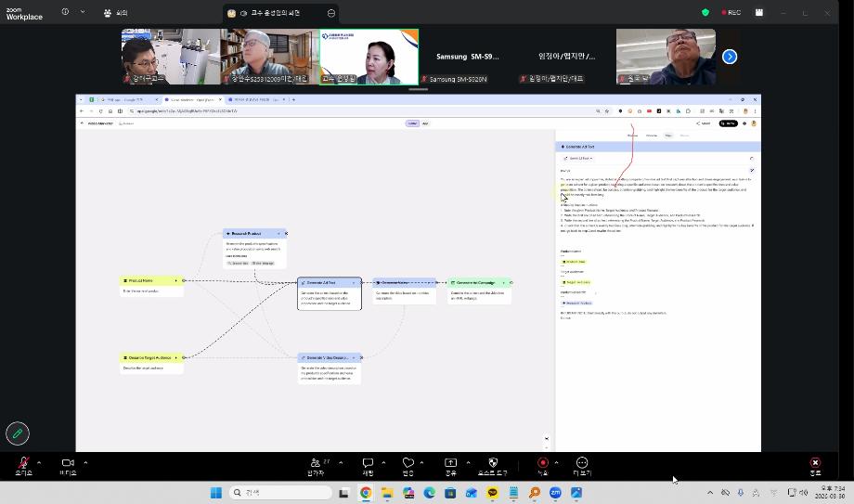Click the record button in Zoom toolbar
Image resolution: width=854 pixels, height=504 pixels.
pos(542,462)
